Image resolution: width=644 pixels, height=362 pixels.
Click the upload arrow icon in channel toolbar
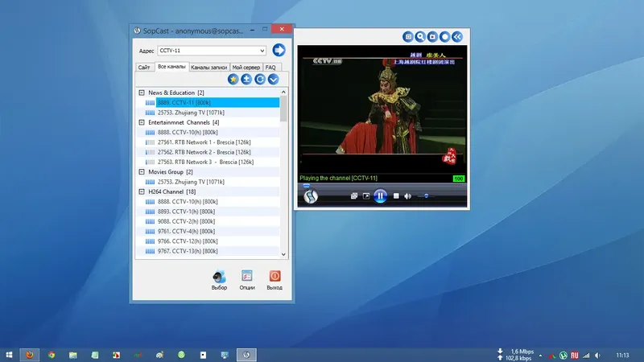click(246, 79)
